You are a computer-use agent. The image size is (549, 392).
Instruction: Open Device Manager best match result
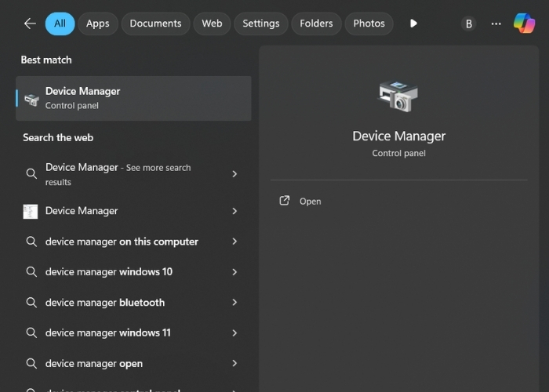click(x=133, y=98)
